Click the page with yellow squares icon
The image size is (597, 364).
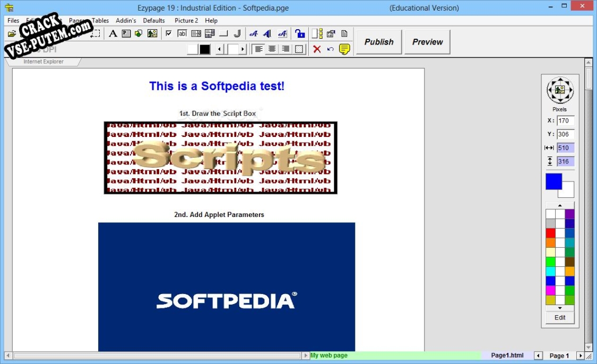317,33
